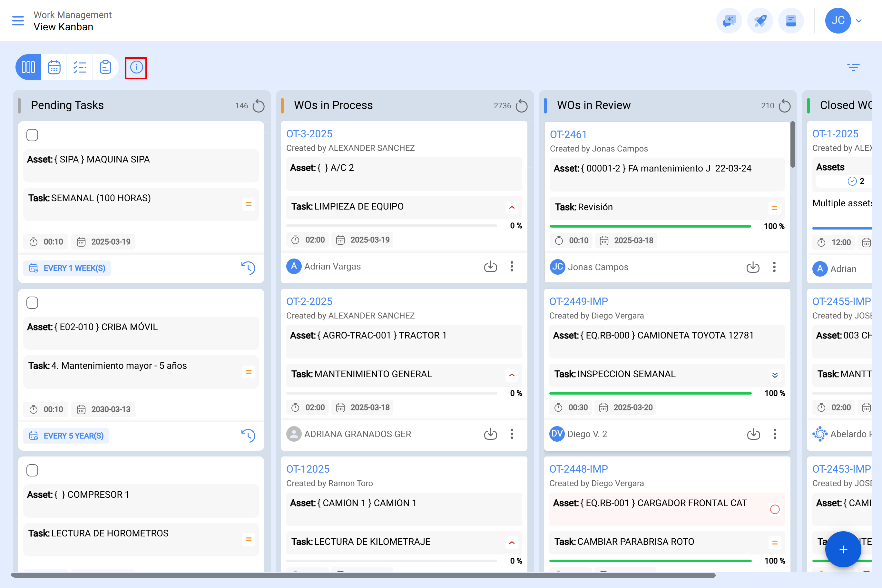Open the notes document icon in header
Image resolution: width=882 pixels, height=588 pixels.
click(x=791, y=21)
